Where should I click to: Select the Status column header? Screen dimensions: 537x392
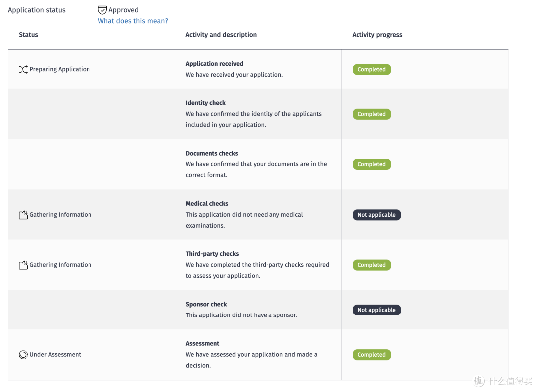click(28, 35)
